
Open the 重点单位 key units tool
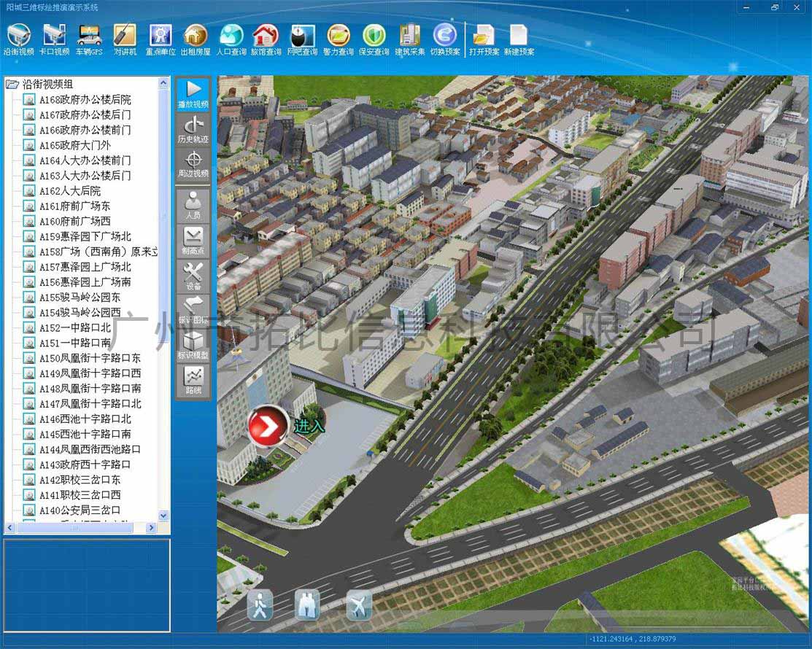point(161,39)
